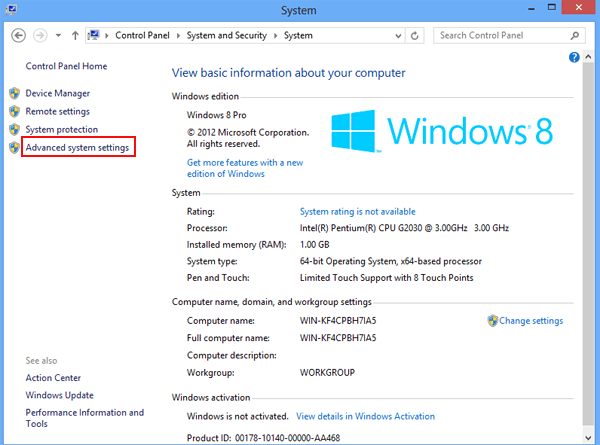
Task: Expand chevron after Control Panel breadcrumb
Action: [x=178, y=36]
